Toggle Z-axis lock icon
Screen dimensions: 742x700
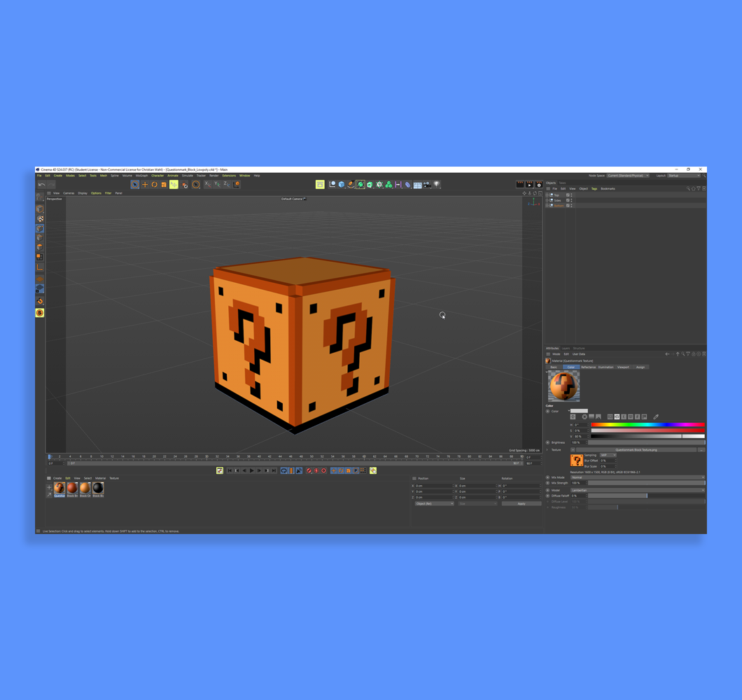[226, 184]
